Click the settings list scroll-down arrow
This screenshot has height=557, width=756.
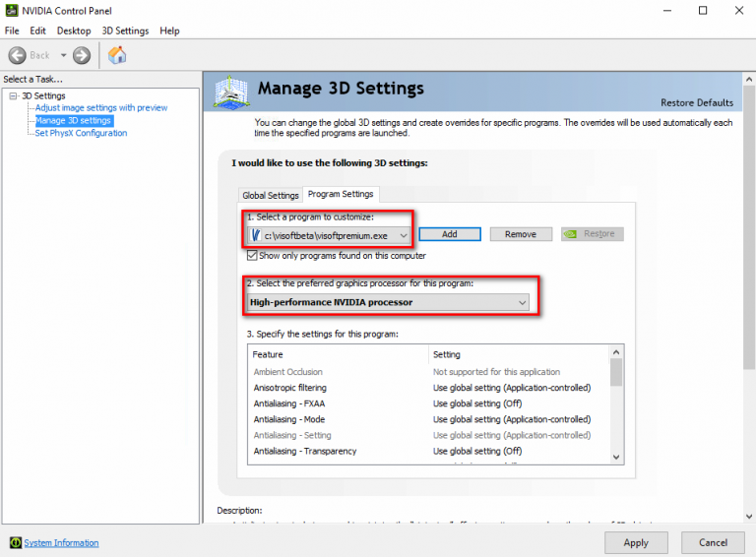click(x=616, y=457)
